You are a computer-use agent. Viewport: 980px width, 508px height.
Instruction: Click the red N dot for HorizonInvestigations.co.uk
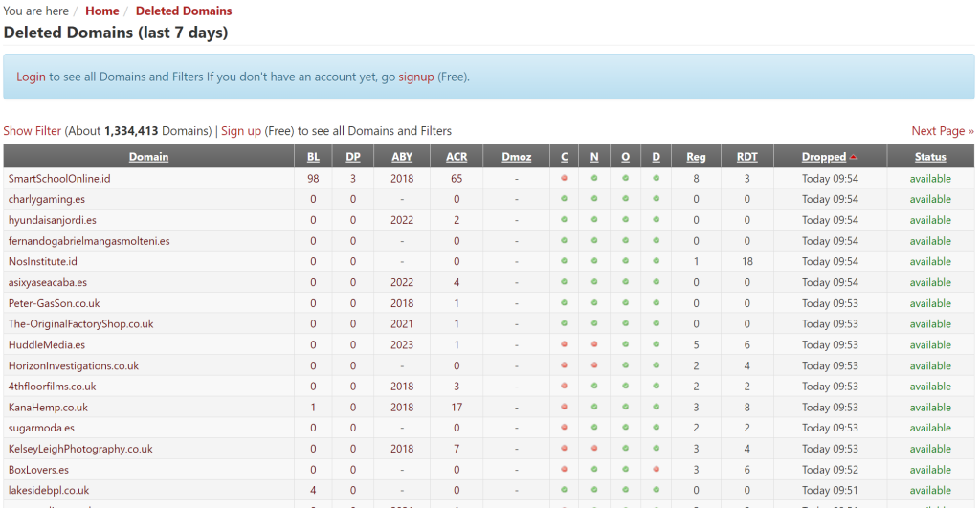[594, 364]
